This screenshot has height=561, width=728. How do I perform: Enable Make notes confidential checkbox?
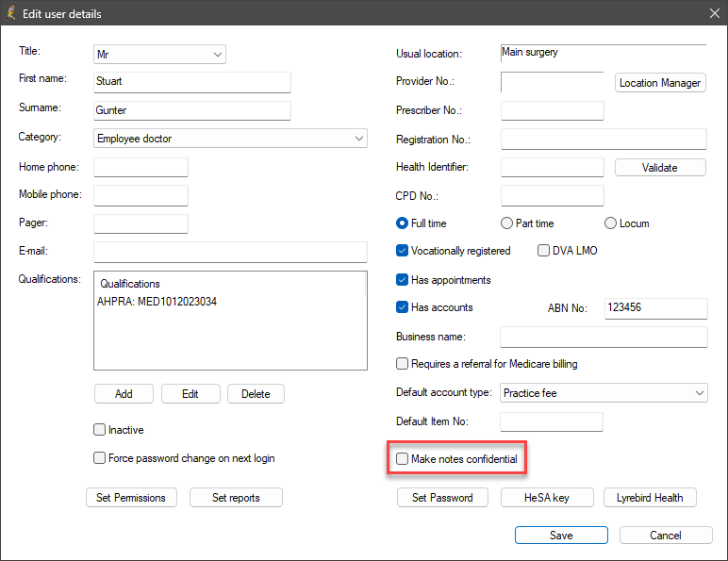[402, 459]
